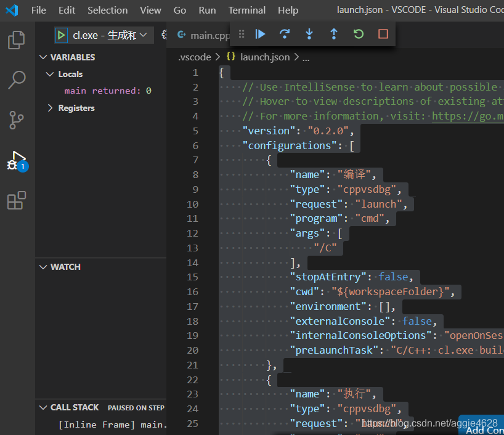Viewport: 504px width, 435px height.
Task: Click Step Into in debug toolbar
Action: pyautogui.click(x=309, y=34)
